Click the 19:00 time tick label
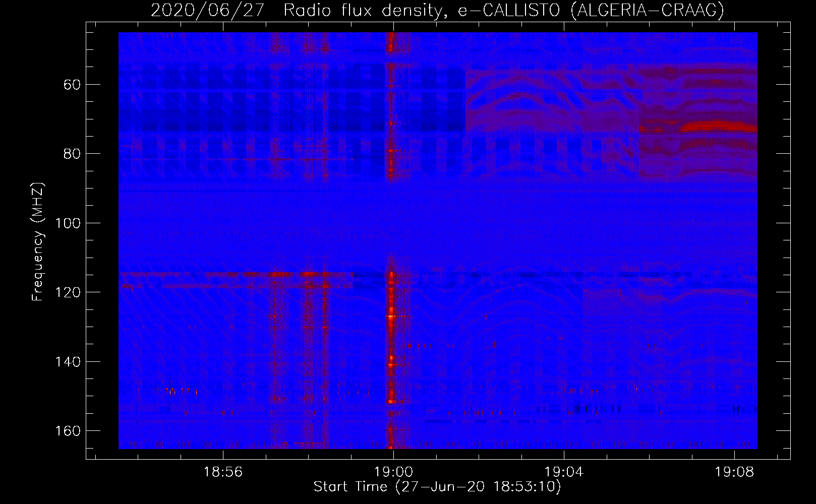This screenshot has width=816, height=504. pos(393,472)
